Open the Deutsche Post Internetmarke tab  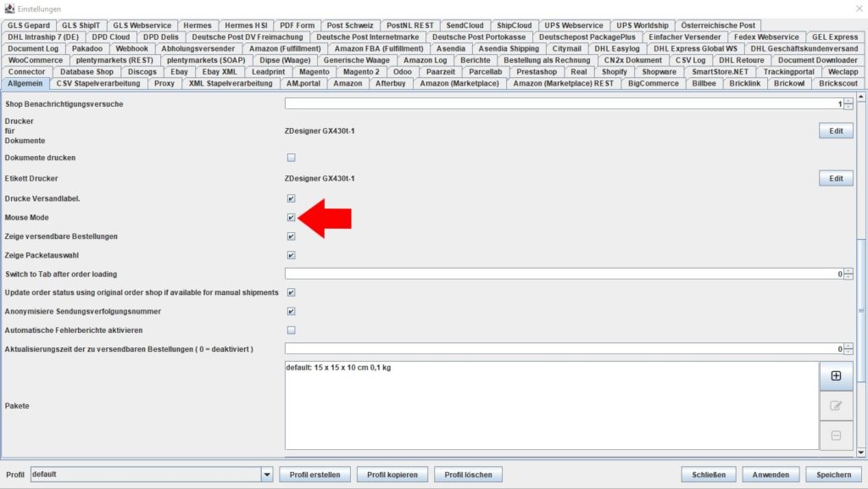coord(368,37)
